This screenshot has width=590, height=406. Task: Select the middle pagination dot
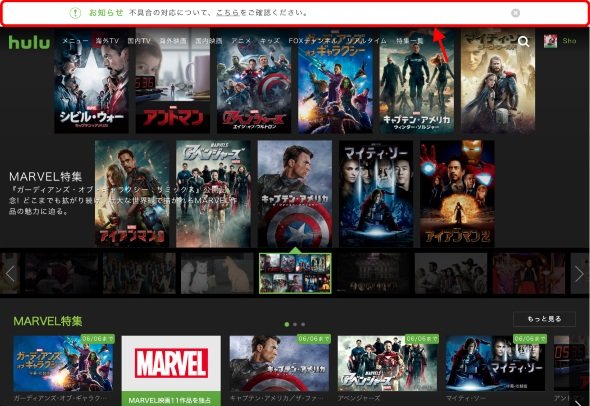(295, 324)
